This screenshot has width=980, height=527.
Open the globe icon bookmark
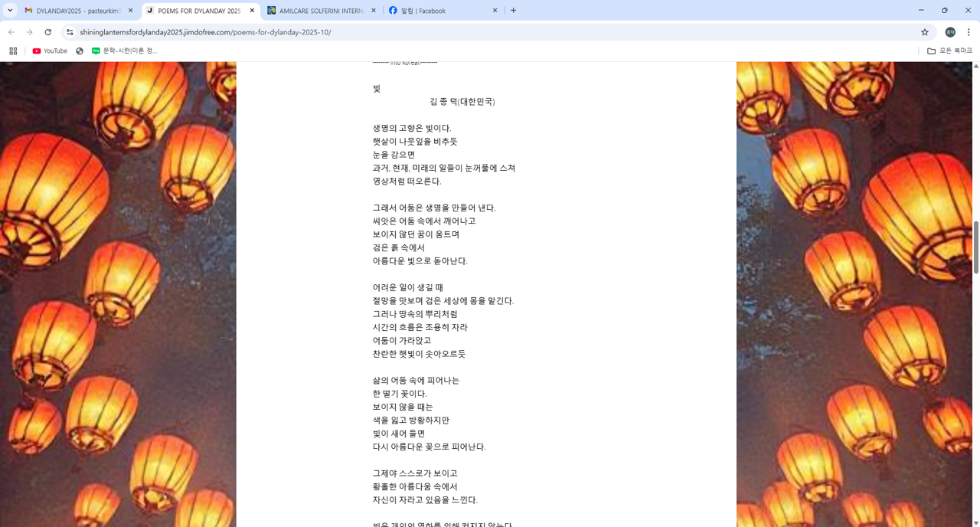tap(80, 51)
